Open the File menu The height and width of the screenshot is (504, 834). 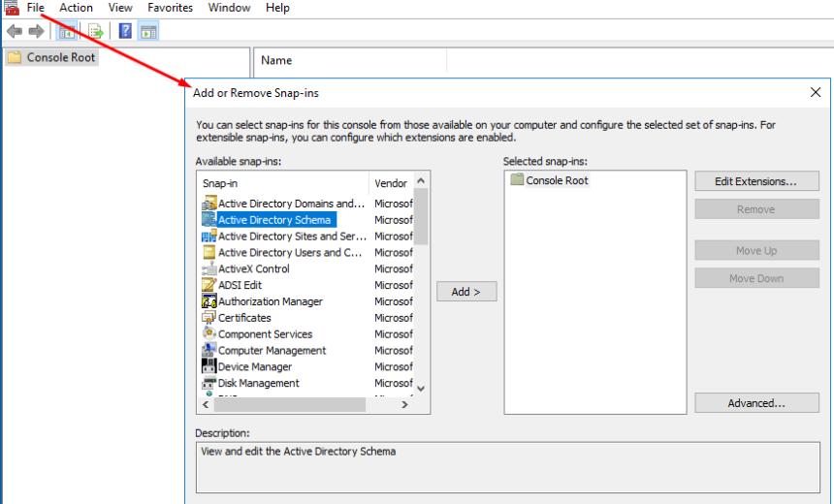coord(36,8)
